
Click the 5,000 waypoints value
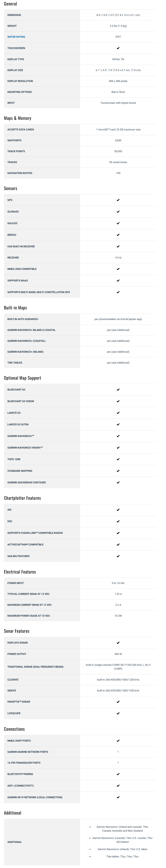point(118,141)
